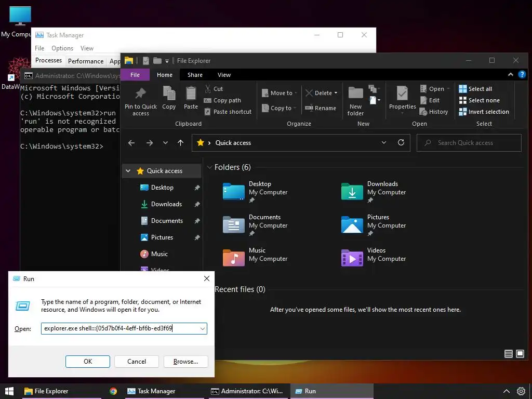Open Move to dropdown

(x=280, y=93)
